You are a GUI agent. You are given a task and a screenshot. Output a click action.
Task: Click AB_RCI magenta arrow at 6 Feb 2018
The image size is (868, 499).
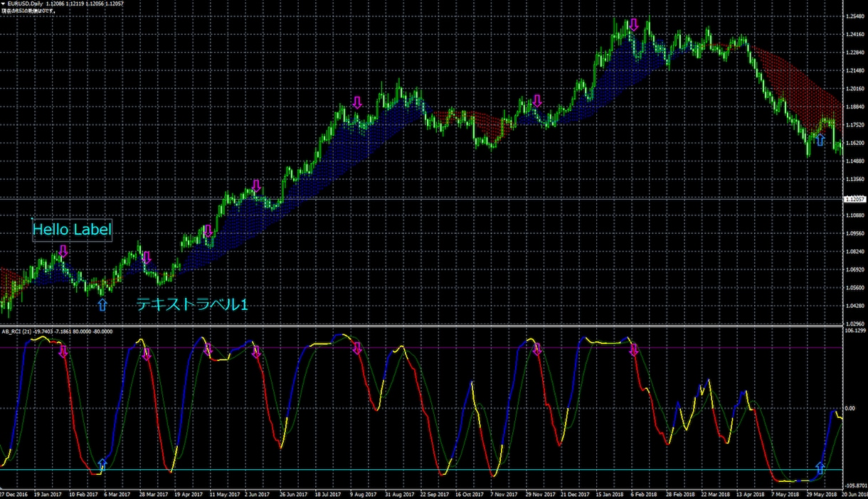634,349
